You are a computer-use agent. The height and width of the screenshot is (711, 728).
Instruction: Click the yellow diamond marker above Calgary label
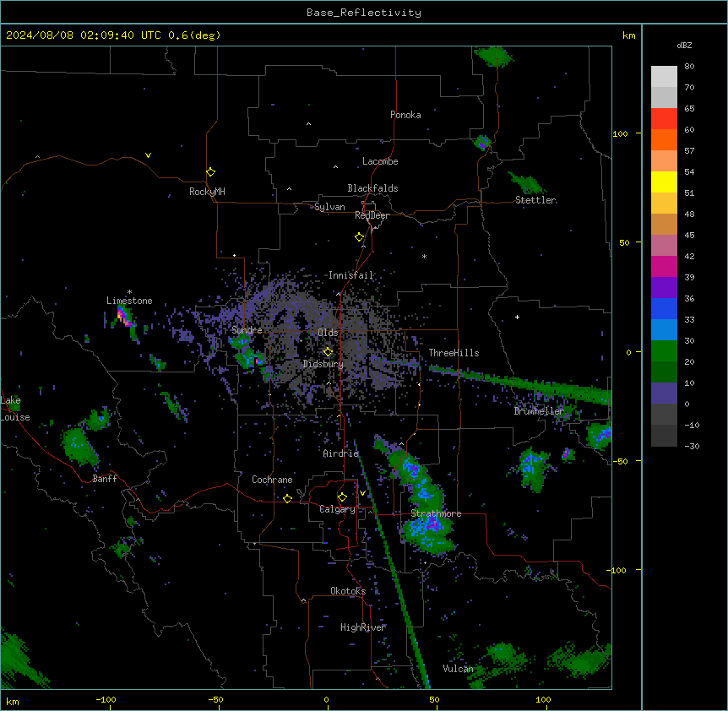coord(342,497)
